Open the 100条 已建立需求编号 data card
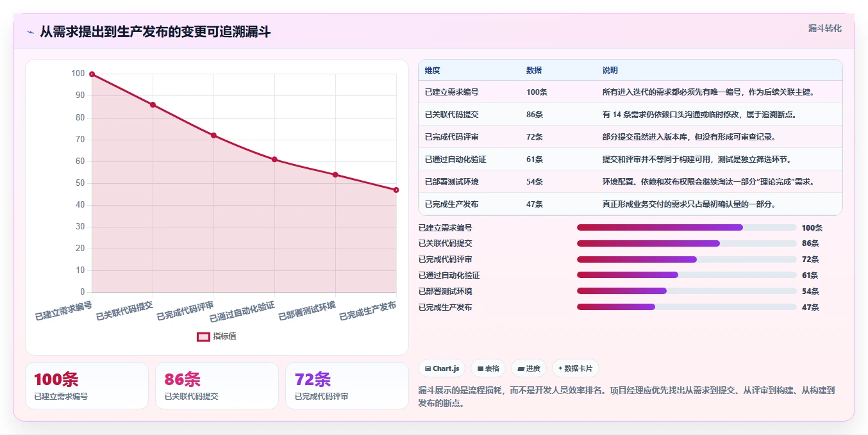 pos(87,386)
